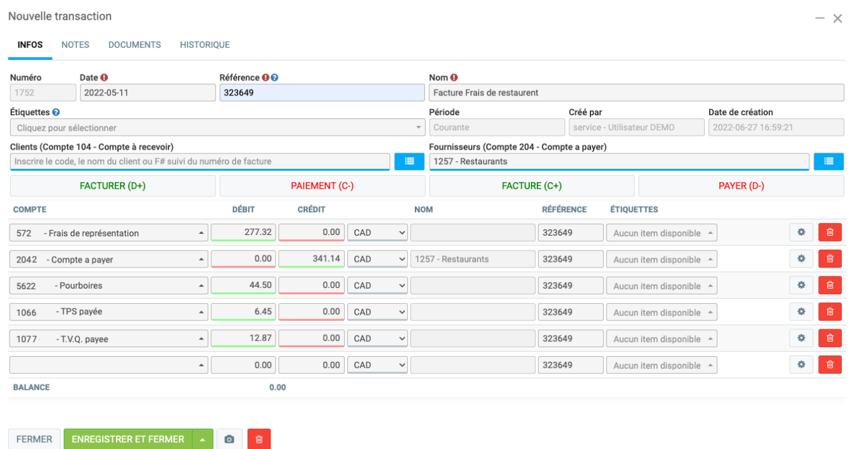View the Historique tab
The image size is (852, 449).
[204, 45]
